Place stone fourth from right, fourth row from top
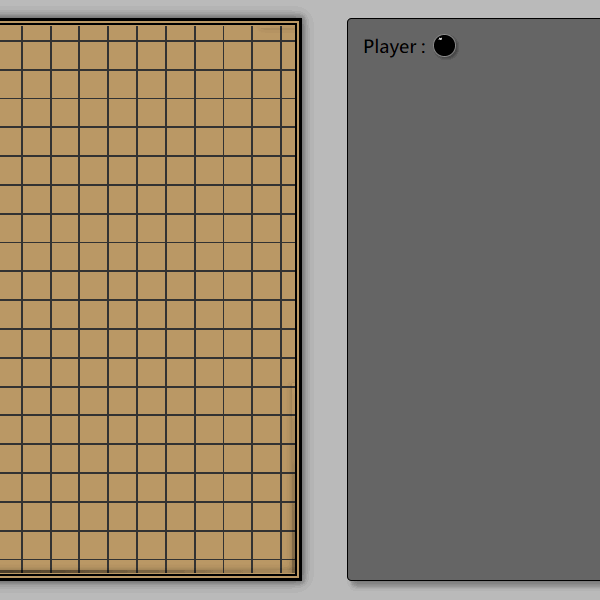The height and width of the screenshot is (600, 600). click(x=195, y=127)
